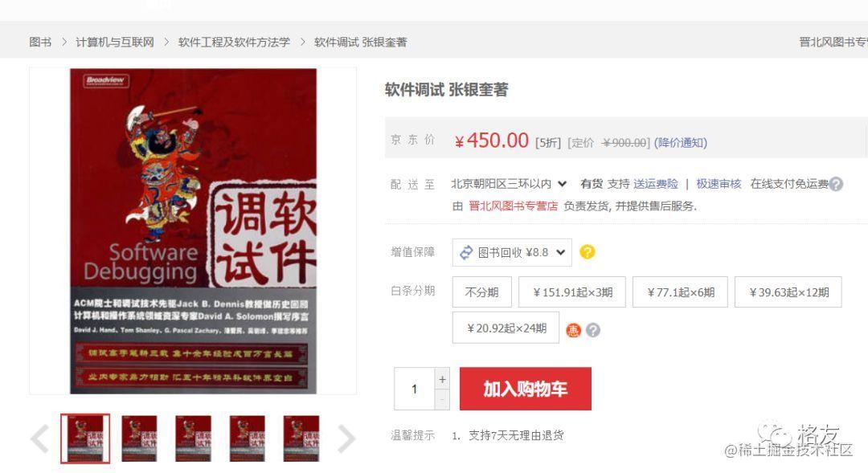
Task: Click the yellow question mark beside 图书回收
Action: 588,252
